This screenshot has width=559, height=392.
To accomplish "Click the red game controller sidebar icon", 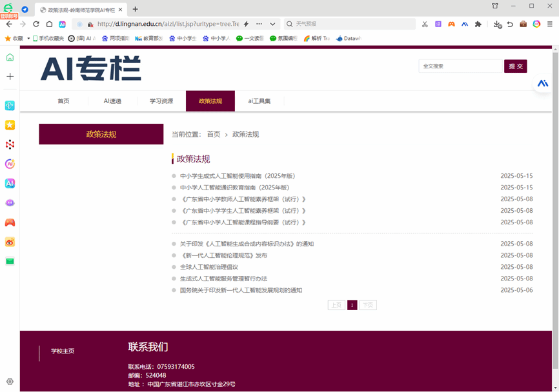I will (x=10, y=222).
